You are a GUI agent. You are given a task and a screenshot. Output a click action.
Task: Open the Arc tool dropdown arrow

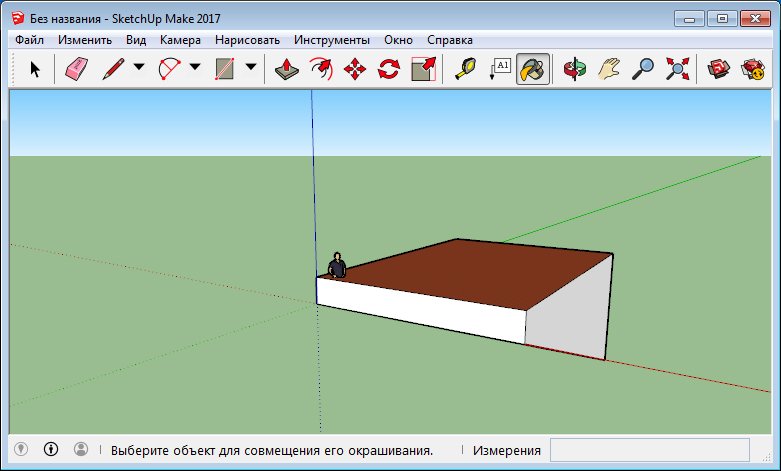[195, 68]
